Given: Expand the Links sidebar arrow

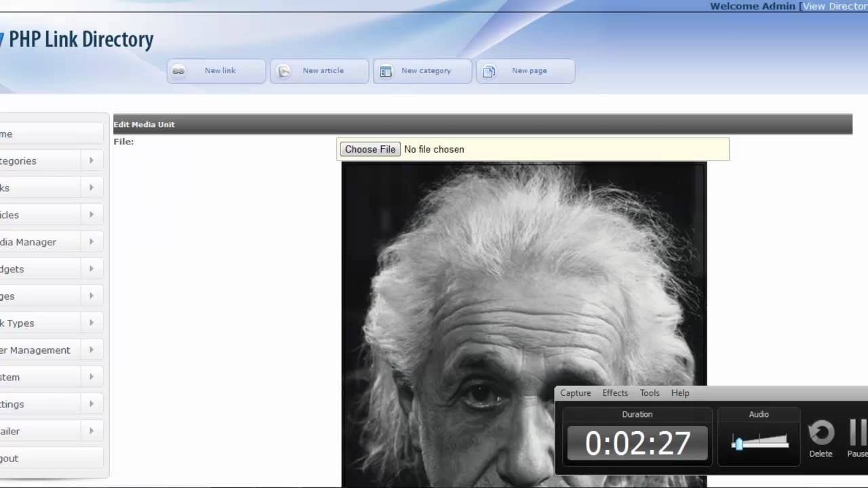Looking at the screenshot, I should [92, 188].
